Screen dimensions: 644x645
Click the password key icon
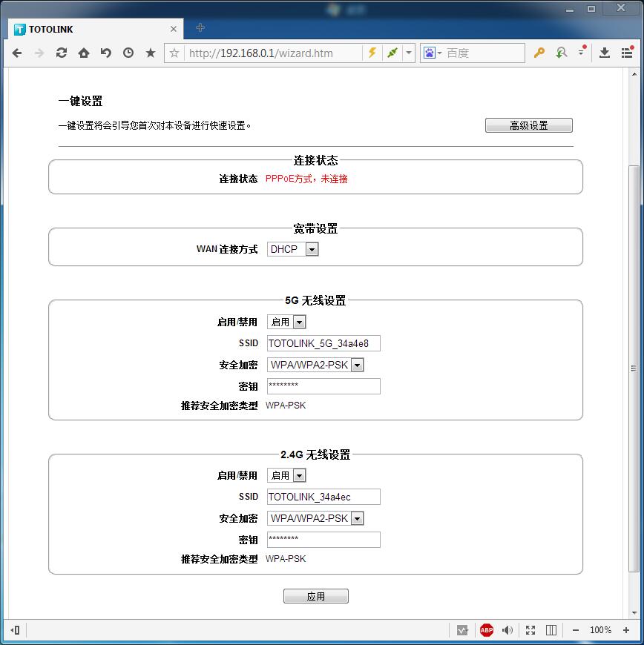tap(539, 53)
